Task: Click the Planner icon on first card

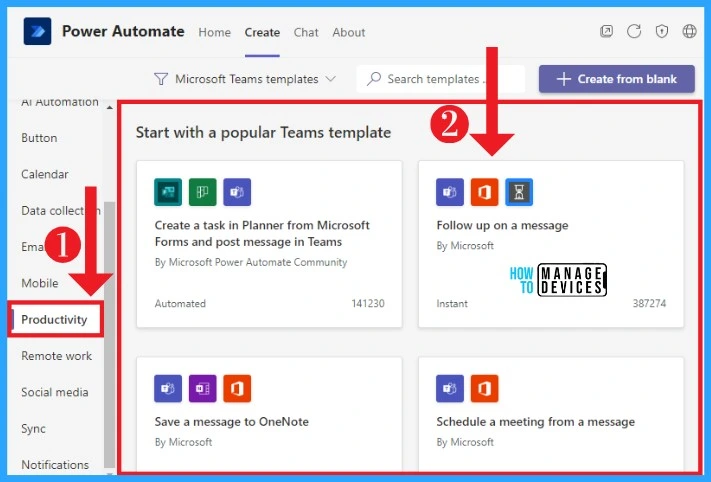Action: (x=203, y=192)
